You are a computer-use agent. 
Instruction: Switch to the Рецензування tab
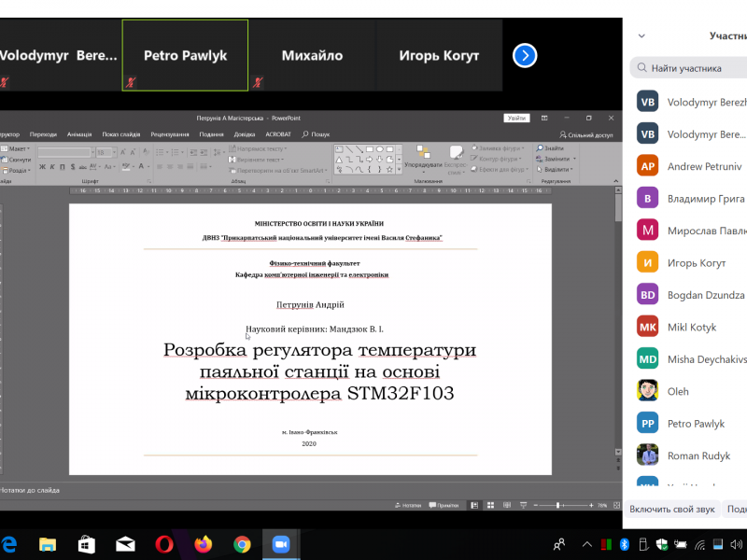tap(169, 134)
